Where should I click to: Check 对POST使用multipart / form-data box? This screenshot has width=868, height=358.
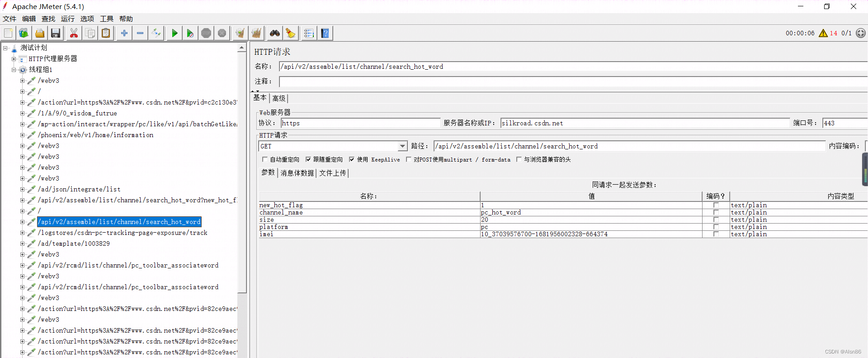pos(409,159)
